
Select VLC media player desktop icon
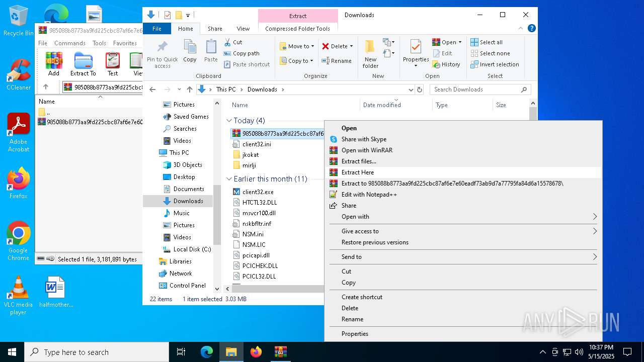[19, 296]
